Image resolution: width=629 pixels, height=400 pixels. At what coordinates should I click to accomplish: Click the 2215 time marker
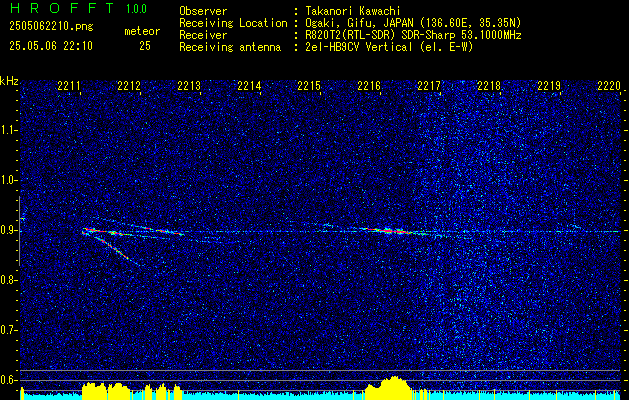pyautogui.click(x=309, y=86)
